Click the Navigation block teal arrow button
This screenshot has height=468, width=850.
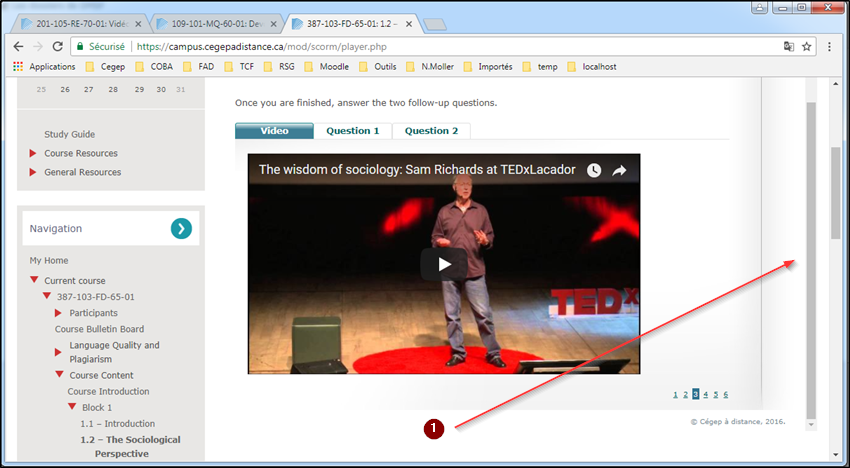click(x=180, y=229)
